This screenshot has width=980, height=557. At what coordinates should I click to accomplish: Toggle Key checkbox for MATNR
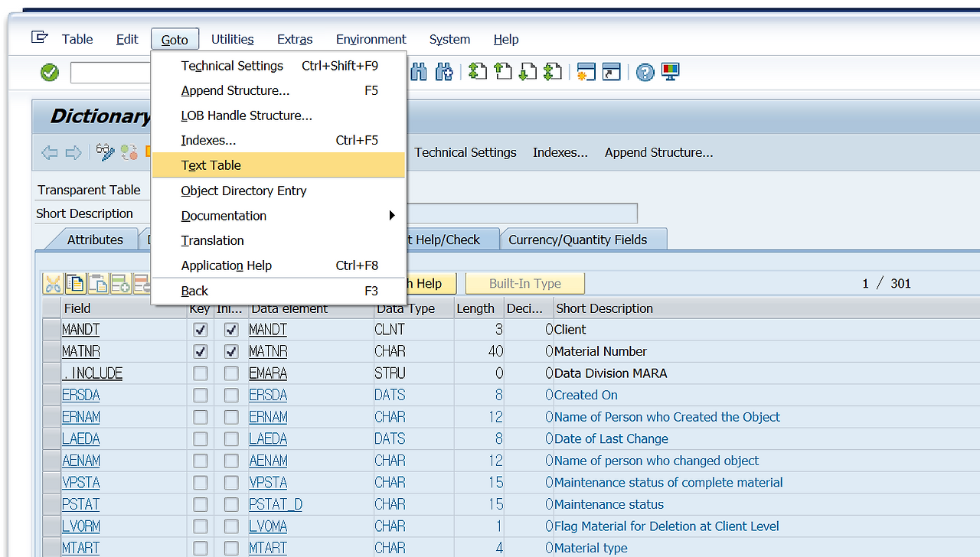click(x=201, y=352)
